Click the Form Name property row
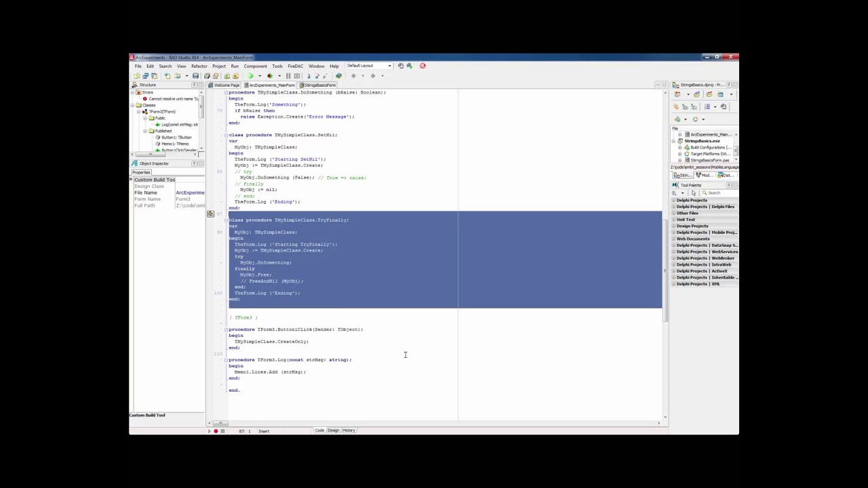 pos(167,199)
